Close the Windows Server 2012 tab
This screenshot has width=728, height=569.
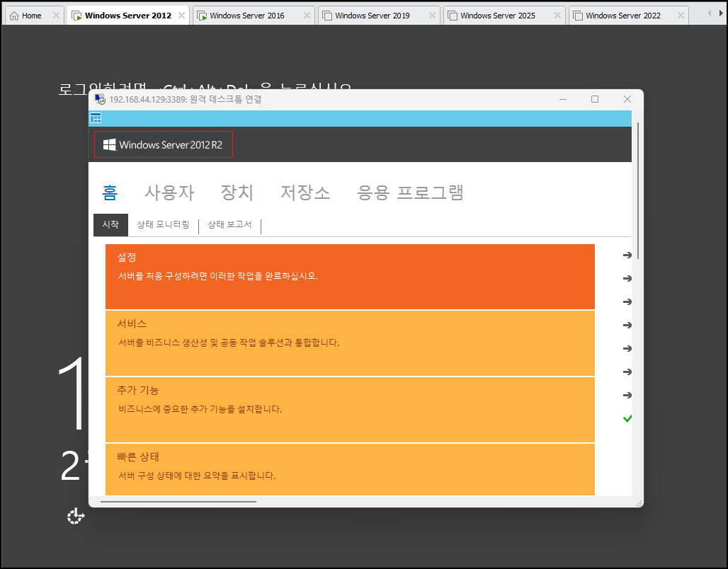(x=181, y=16)
